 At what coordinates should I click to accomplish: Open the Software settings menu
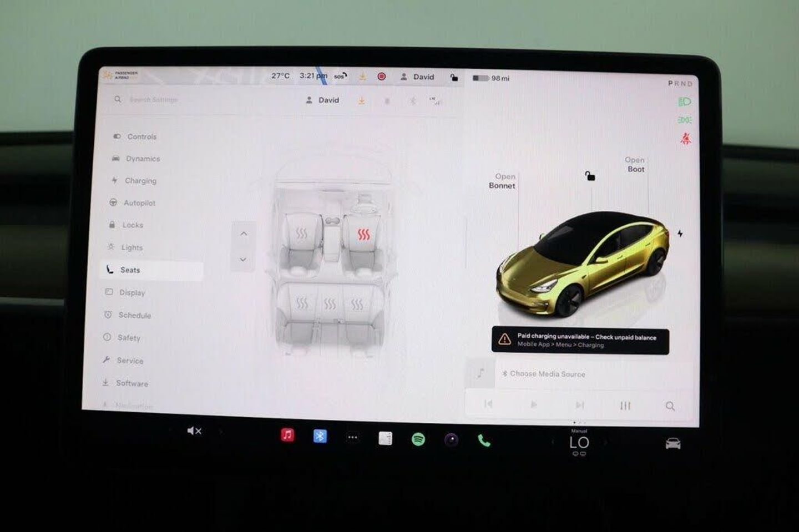pos(125,383)
